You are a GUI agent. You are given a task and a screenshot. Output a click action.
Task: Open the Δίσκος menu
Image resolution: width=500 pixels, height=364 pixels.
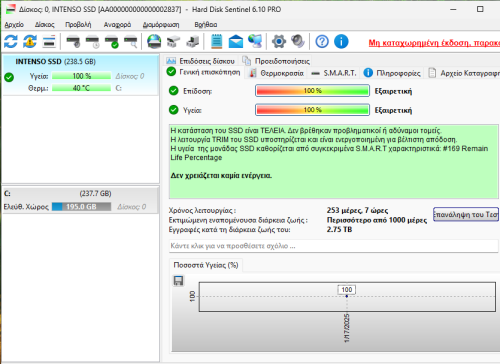coord(44,25)
